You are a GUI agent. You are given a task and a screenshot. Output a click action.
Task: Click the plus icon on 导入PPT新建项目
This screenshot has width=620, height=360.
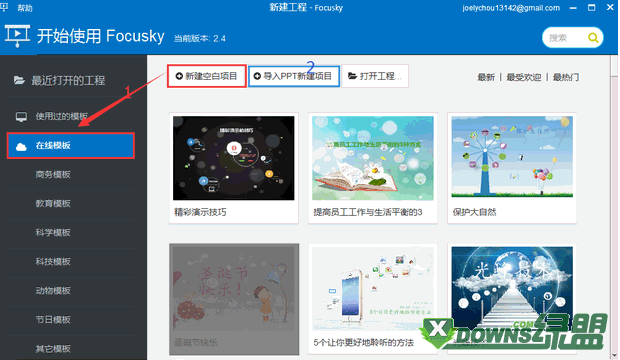[x=257, y=76]
